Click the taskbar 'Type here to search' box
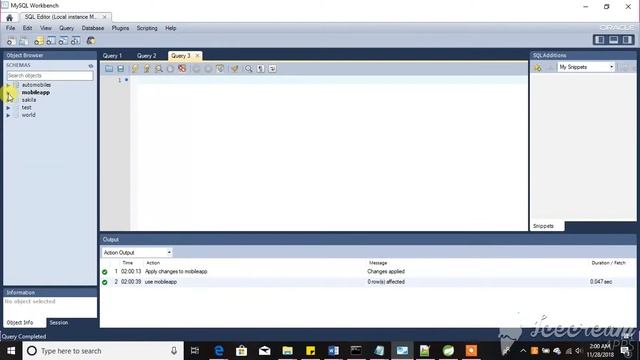The width and height of the screenshot is (640, 360). [x=103, y=351]
